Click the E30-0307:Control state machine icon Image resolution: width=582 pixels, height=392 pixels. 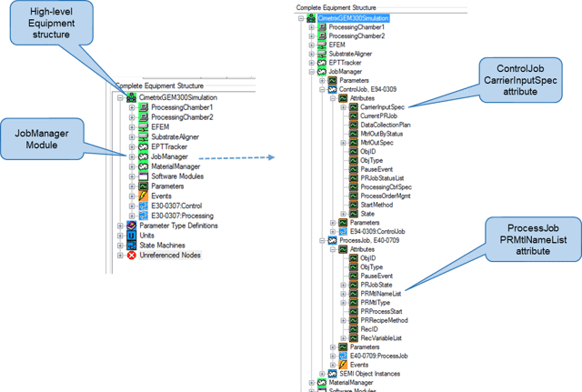pos(144,206)
